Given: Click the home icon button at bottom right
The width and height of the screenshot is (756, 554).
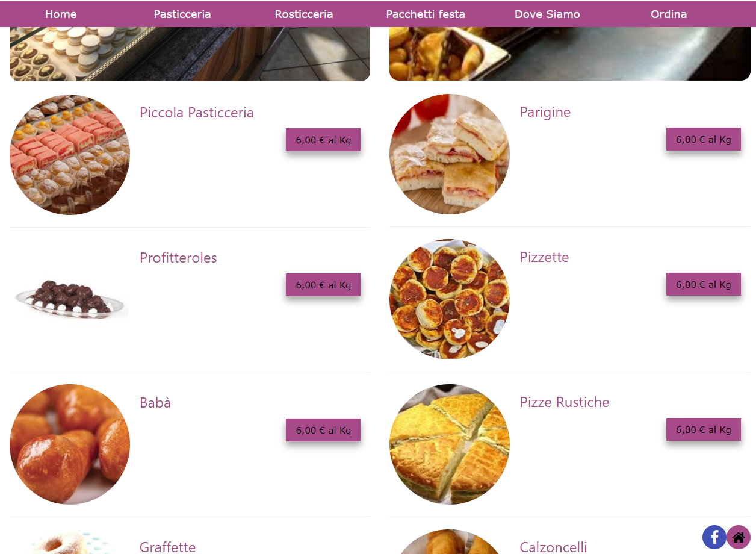Looking at the screenshot, I should coord(739,537).
